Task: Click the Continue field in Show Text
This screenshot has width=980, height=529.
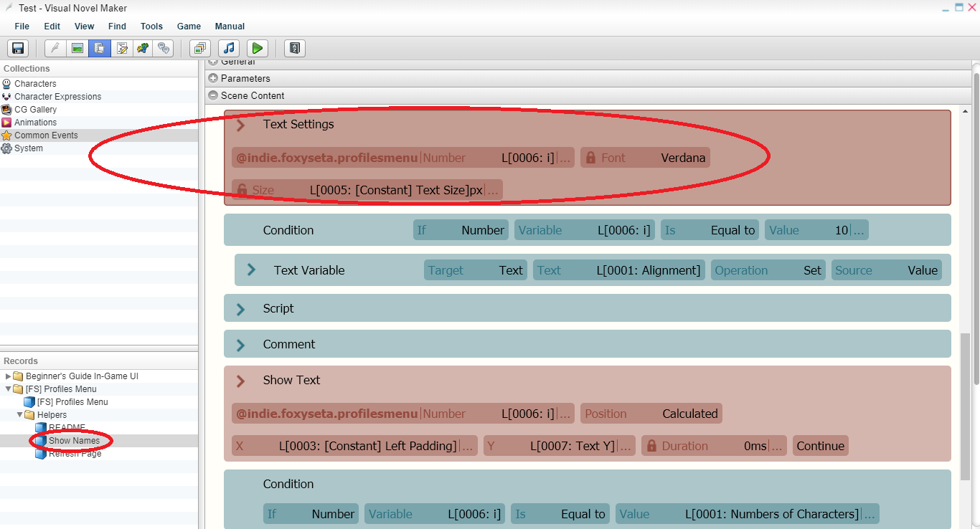Action: coord(820,446)
